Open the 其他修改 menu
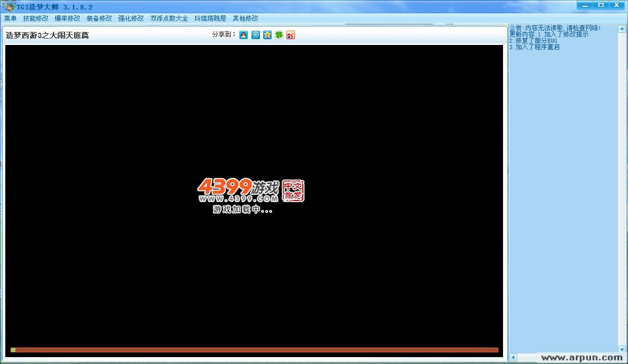This screenshot has width=628, height=364. 246,19
